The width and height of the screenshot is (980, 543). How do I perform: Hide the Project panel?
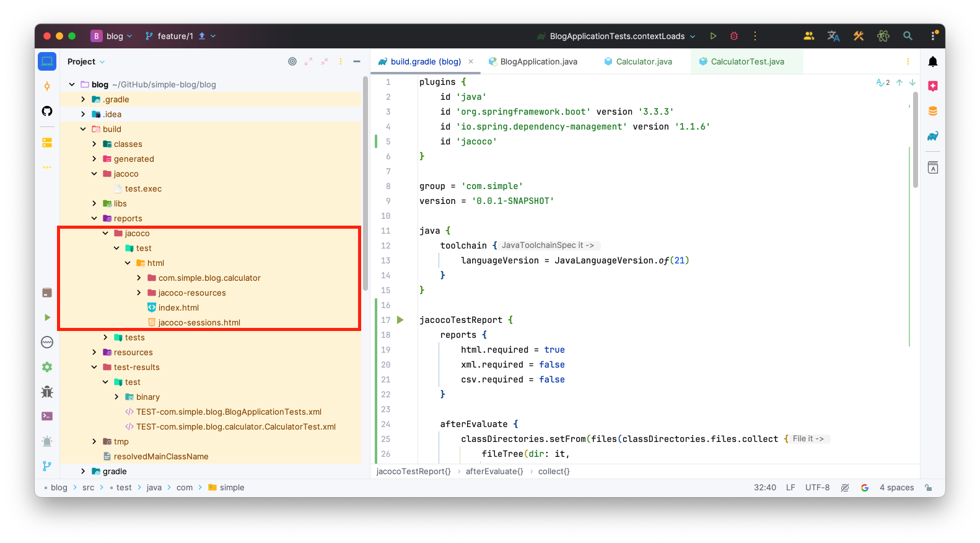click(357, 61)
